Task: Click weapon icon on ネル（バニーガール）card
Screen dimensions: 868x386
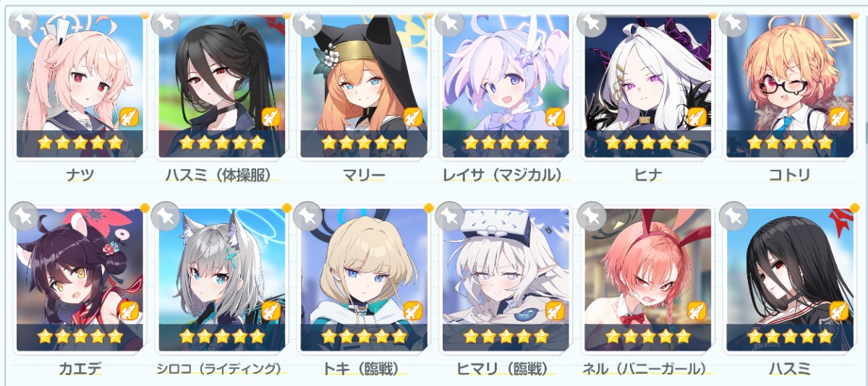Action: (x=697, y=311)
